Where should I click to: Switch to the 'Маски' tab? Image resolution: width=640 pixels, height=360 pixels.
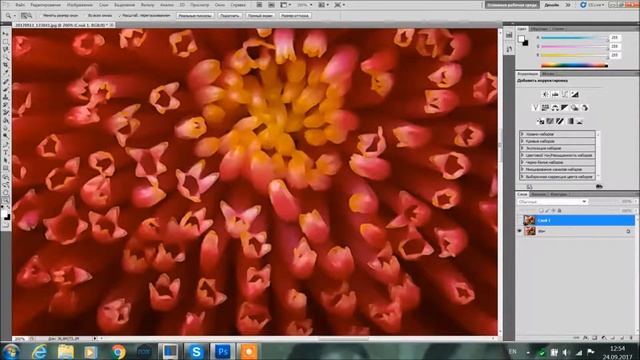click(548, 74)
